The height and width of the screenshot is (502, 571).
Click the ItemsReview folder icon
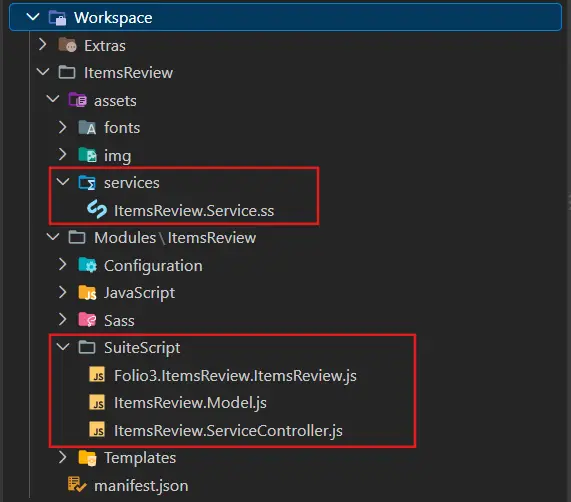67,72
